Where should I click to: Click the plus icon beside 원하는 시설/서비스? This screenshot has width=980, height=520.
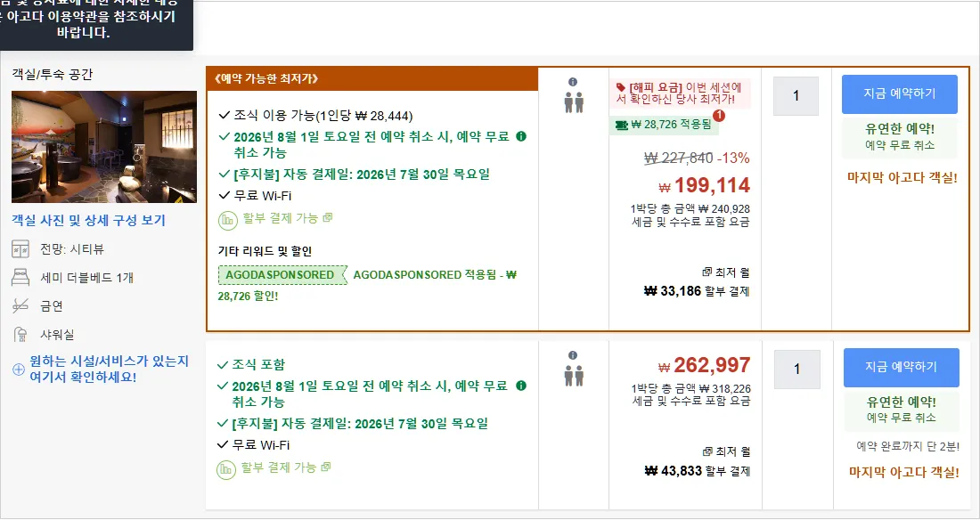[x=19, y=370]
